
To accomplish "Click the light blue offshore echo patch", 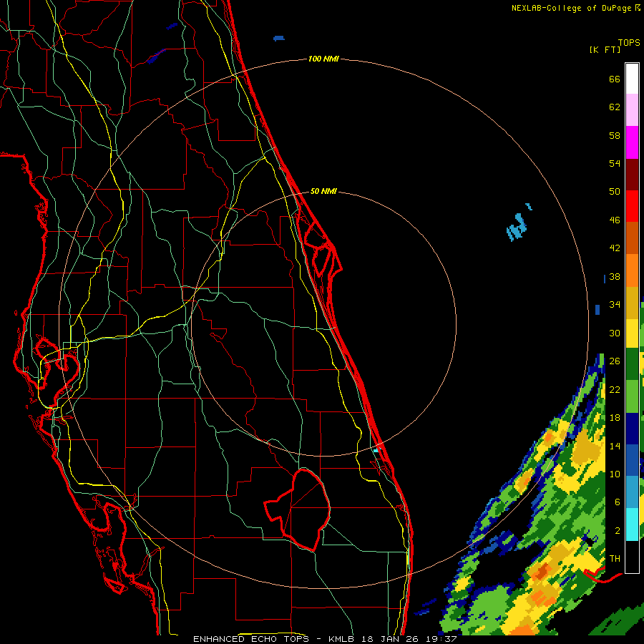I will (517, 227).
